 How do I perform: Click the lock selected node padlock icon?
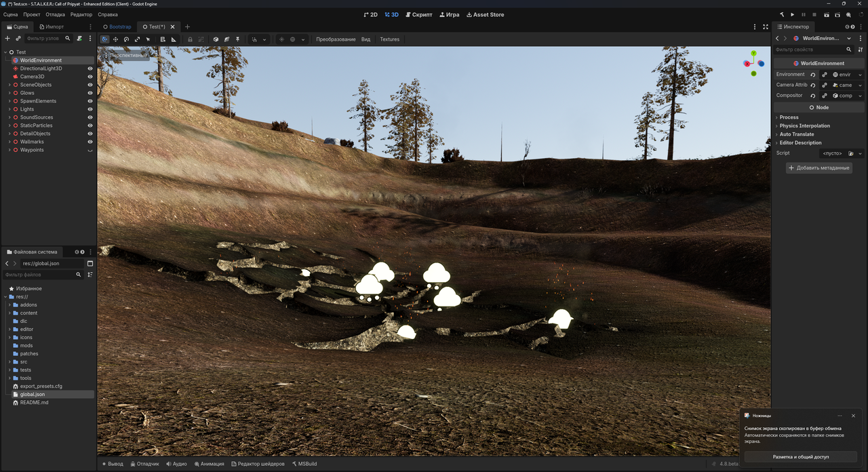(x=190, y=39)
